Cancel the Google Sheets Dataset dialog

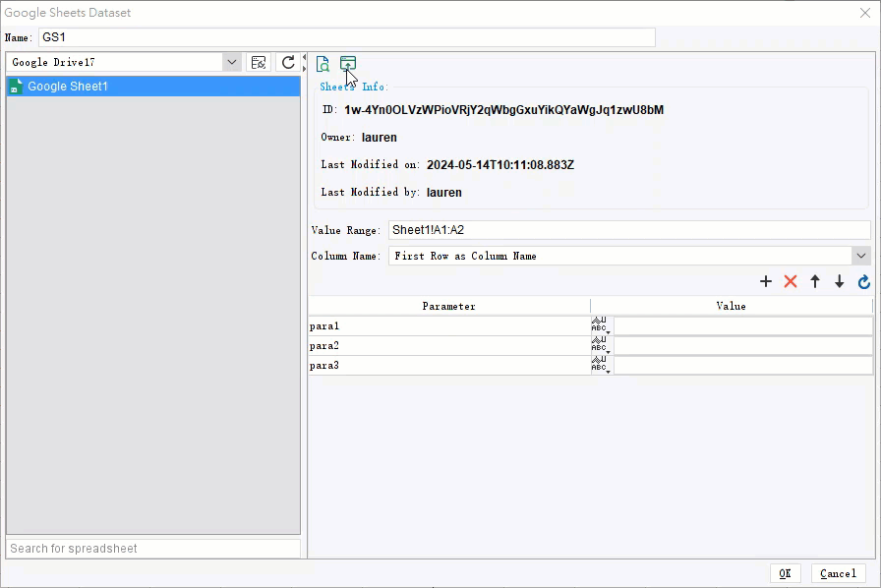pyautogui.click(x=839, y=573)
